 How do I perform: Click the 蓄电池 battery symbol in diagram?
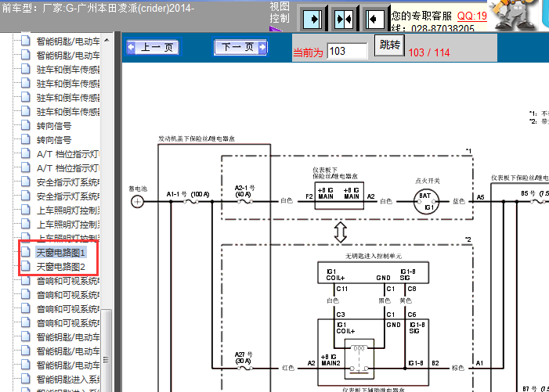pyautogui.click(x=137, y=202)
